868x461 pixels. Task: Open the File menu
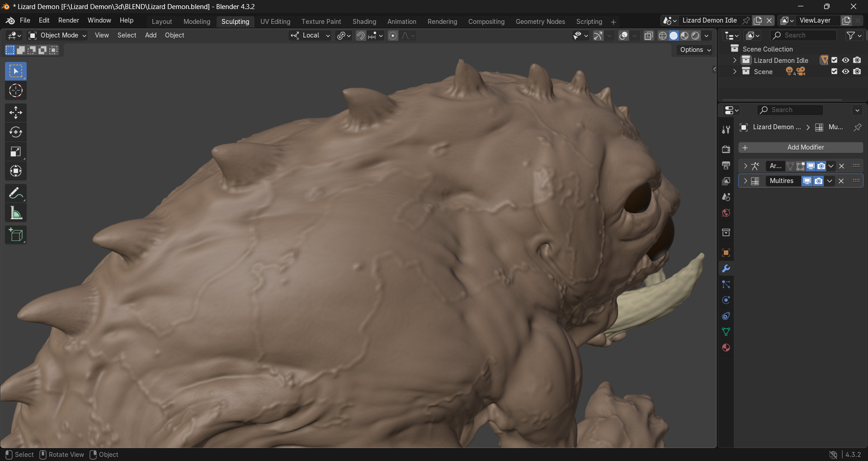[x=25, y=20]
